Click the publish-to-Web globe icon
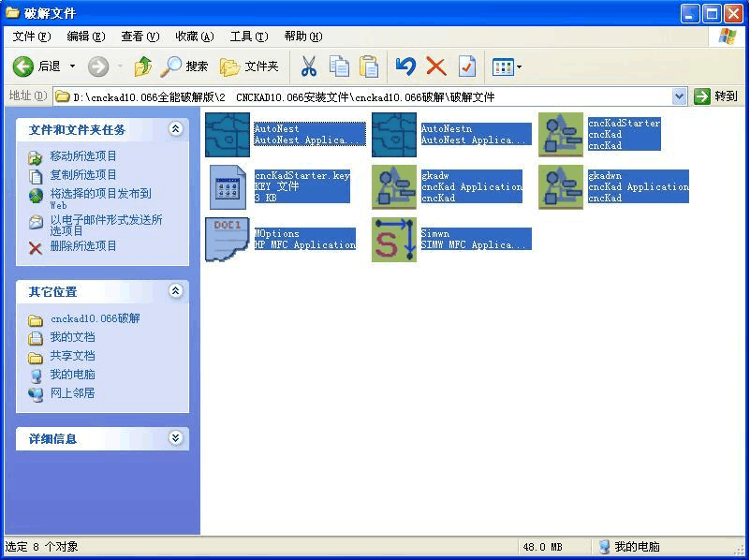Viewport: 750px width, 560px height. (x=36, y=196)
